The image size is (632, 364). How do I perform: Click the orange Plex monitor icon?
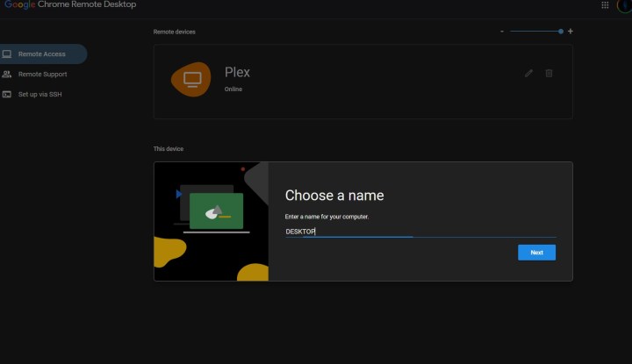[x=191, y=80]
